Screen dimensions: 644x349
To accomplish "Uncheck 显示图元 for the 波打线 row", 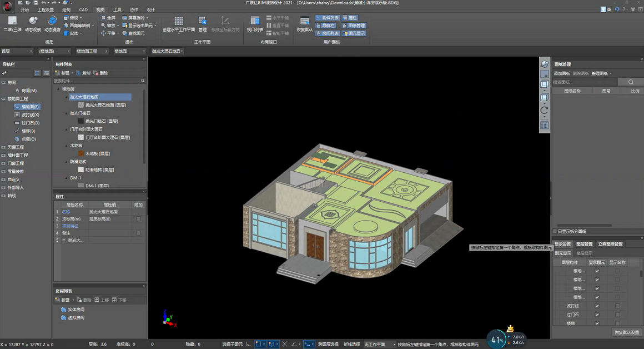I will tap(597, 306).
